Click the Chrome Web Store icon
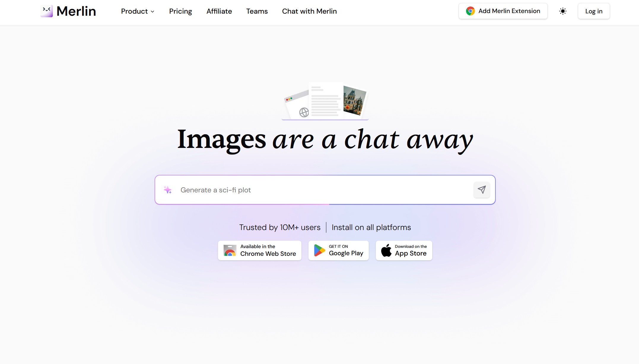This screenshot has height=364, width=639. 229,250
